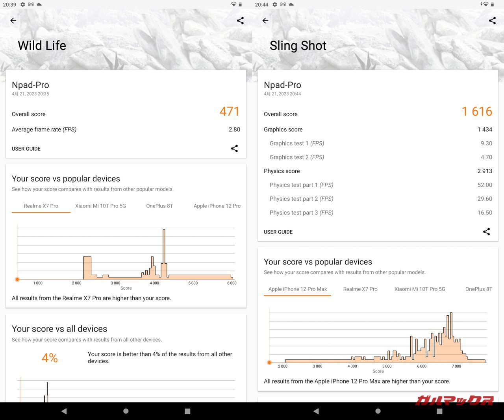The height and width of the screenshot is (420, 504).
Task: Select OnePlus 8T tab in Wild Life
Action: 159,206
